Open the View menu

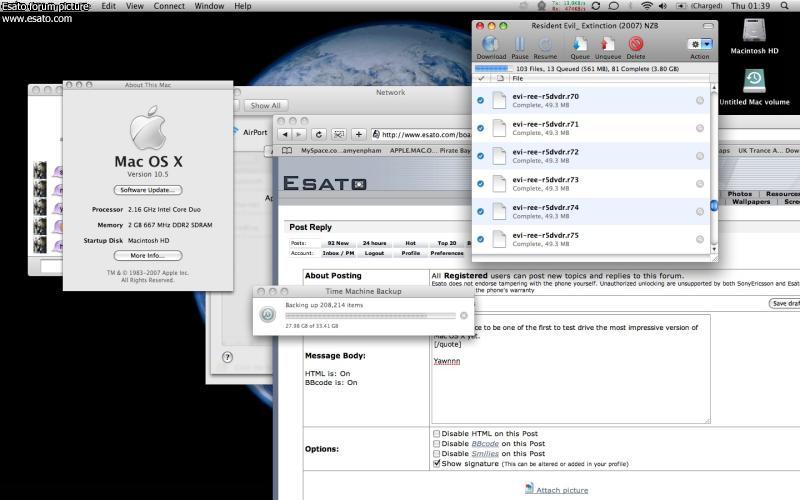(135, 6)
